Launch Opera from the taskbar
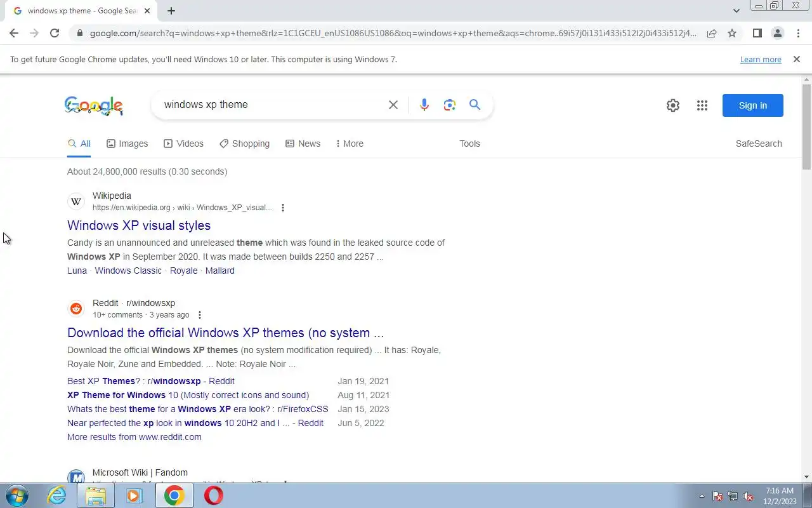Screen dimensions: 812x508 click(214, 495)
